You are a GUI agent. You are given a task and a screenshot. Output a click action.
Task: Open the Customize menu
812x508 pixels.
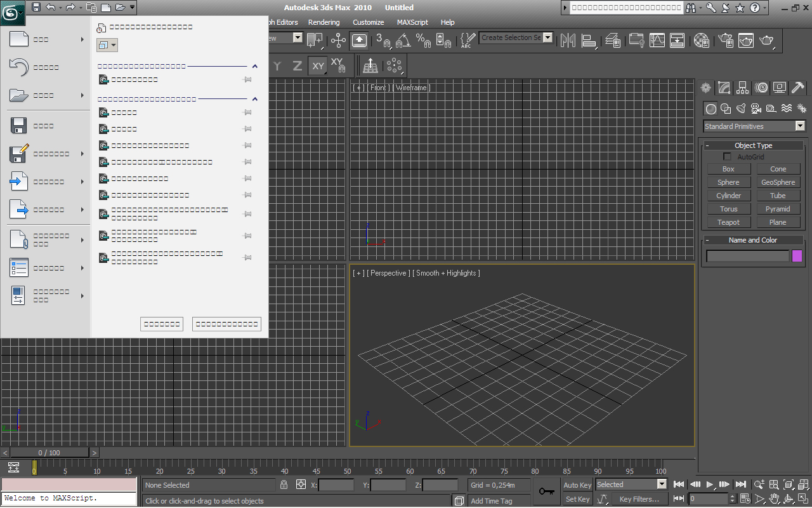[369, 22]
